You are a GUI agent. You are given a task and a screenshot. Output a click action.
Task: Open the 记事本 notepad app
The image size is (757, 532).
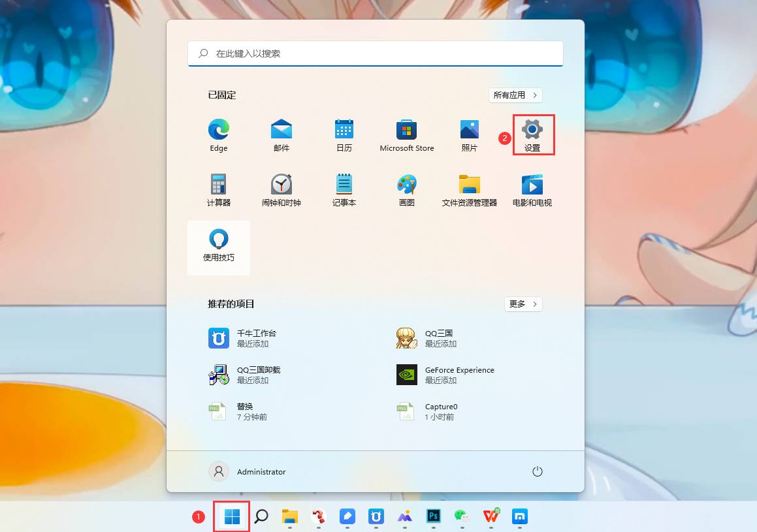coord(344,190)
